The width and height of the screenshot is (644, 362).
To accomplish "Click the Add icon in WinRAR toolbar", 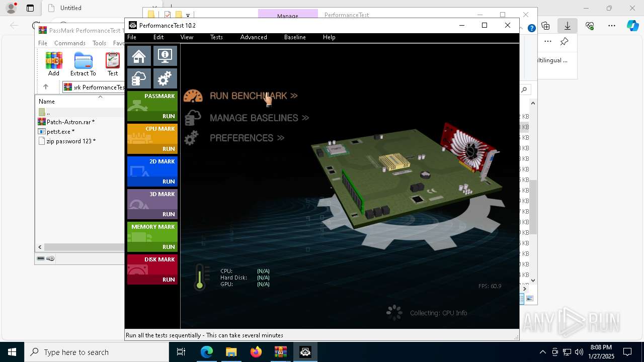I will [x=54, y=64].
